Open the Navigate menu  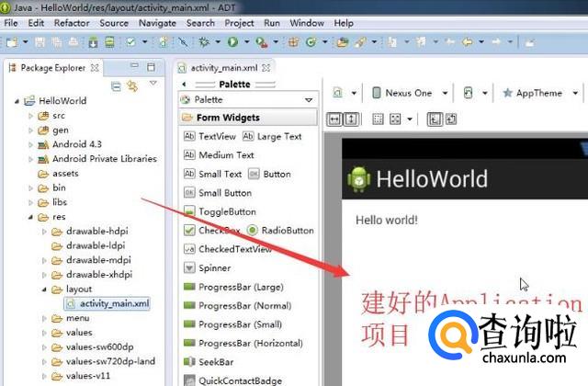(x=157, y=23)
